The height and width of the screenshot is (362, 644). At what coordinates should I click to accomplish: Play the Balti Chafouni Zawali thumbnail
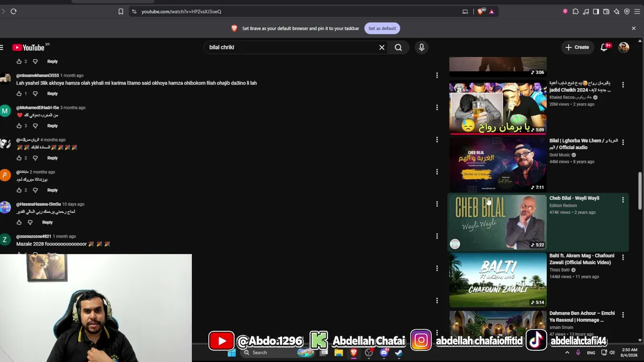498,280
